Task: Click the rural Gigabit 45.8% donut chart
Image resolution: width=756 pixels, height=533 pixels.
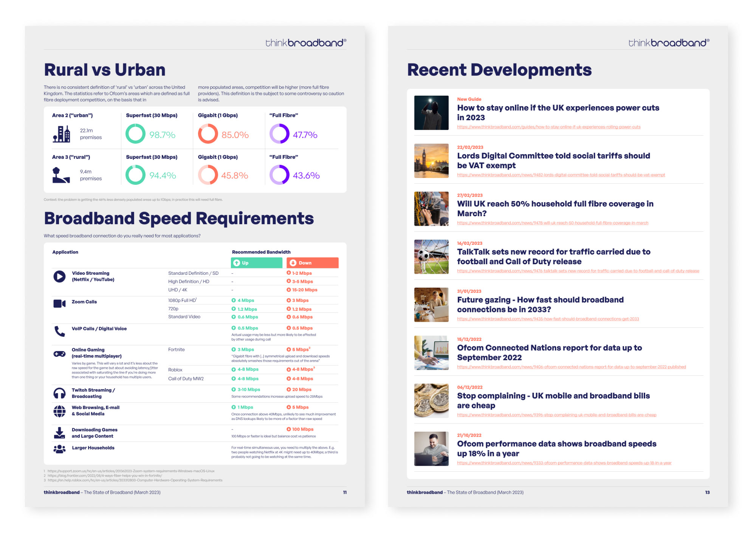Action: tap(208, 175)
